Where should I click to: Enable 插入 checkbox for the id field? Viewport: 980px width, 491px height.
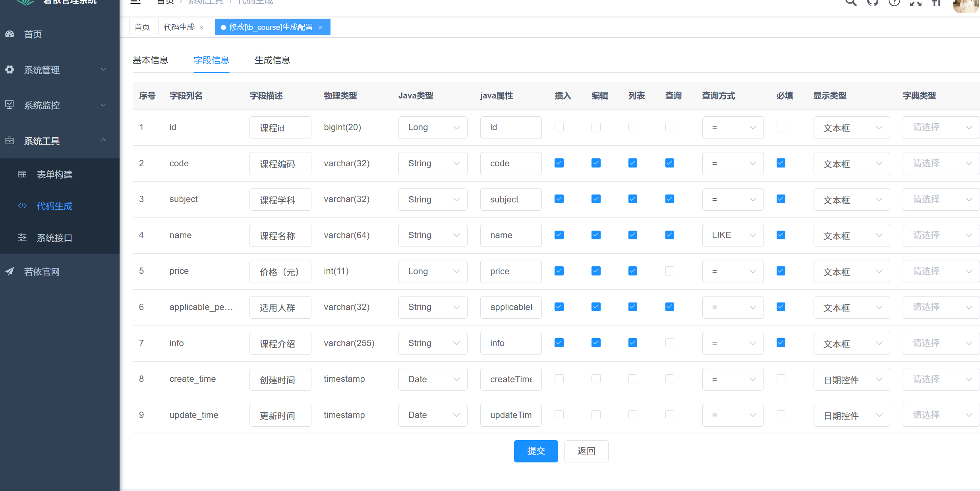[x=559, y=127]
